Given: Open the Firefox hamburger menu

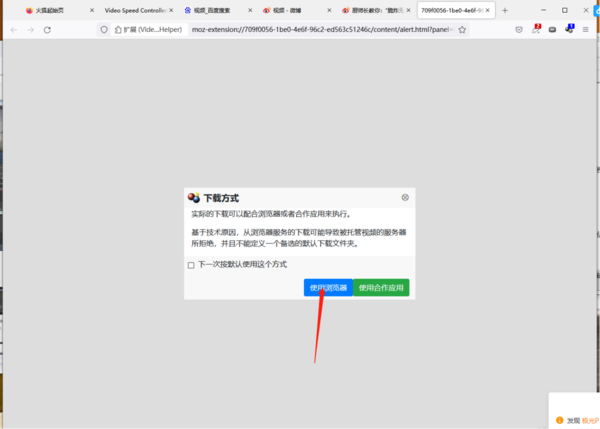Looking at the screenshot, I should (585, 29).
